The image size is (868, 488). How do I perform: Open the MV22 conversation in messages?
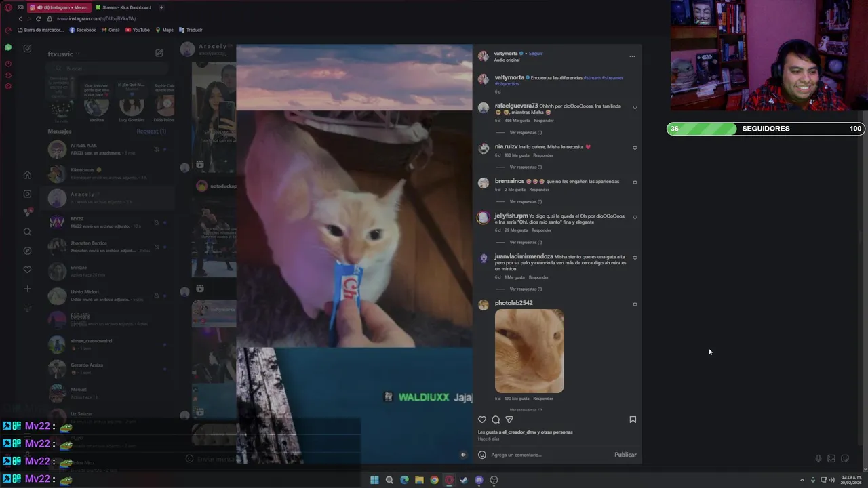pos(108,222)
